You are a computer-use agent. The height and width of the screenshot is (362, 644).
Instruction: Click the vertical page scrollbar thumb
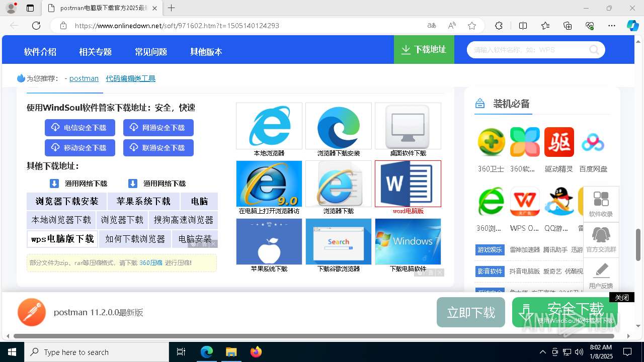coord(638,244)
